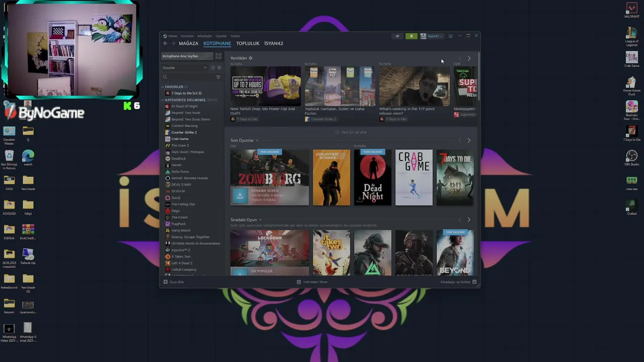Expand the Sıradaki Oyun shelf dropdown
This screenshot has width=644, height=362.
[260, 220]
